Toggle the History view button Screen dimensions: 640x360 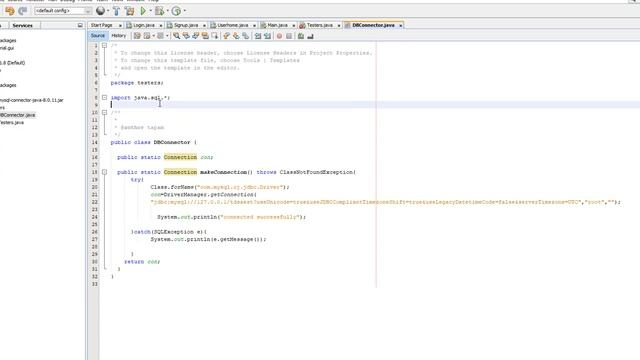(119, 36)
